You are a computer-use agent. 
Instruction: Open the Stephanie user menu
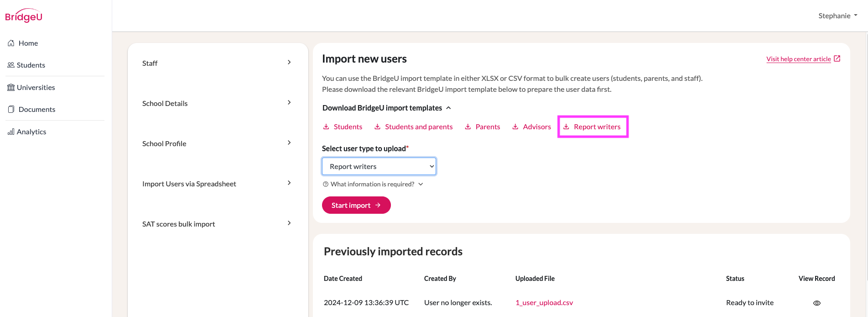[x=838, y=16]
